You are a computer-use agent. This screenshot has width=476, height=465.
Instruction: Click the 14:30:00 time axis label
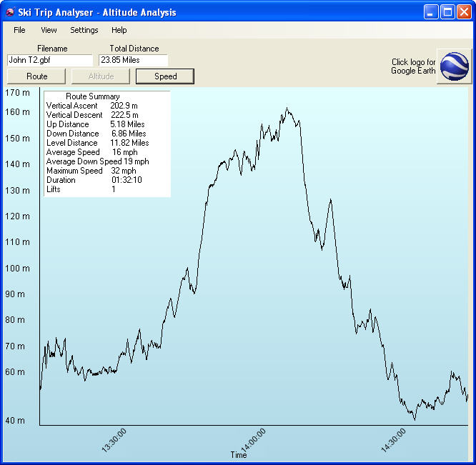(392, 440)
